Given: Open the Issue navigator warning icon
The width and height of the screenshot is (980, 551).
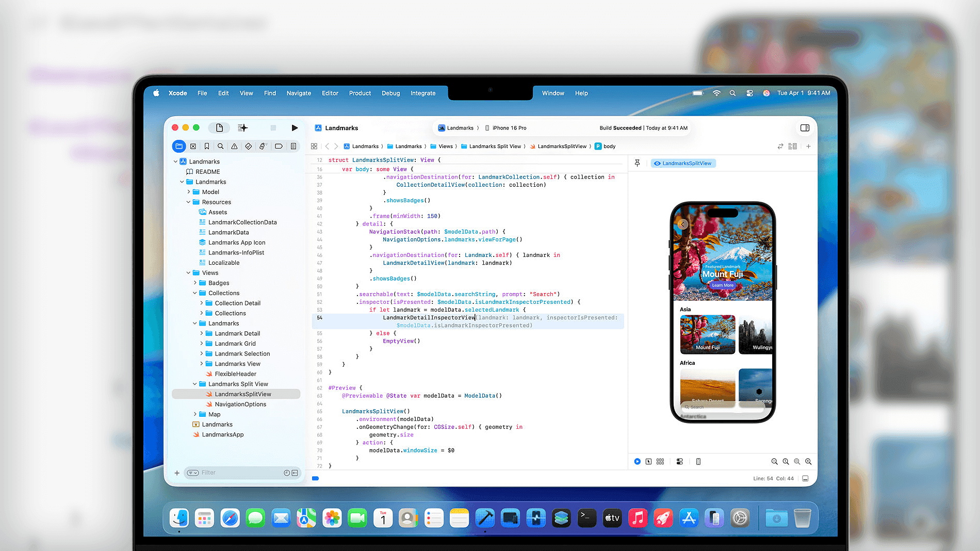Looking at the screenshot, I should pyautogui.click(x=235, y=147).
